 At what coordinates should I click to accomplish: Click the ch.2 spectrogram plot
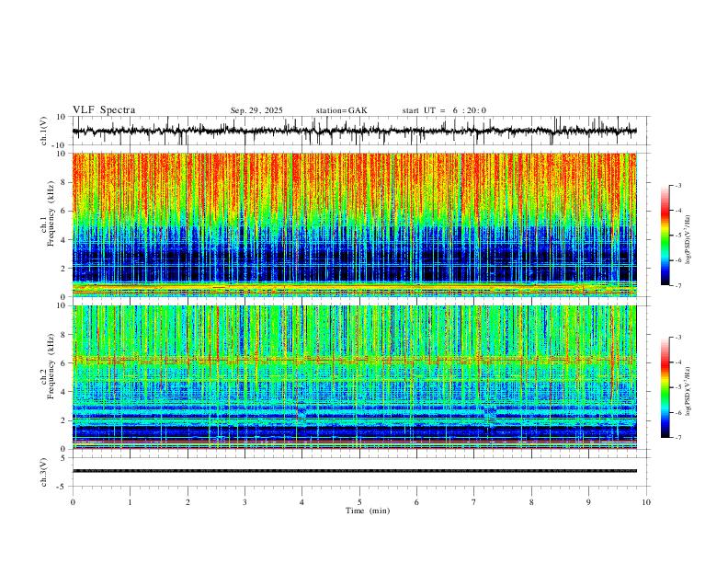[355, 377]
